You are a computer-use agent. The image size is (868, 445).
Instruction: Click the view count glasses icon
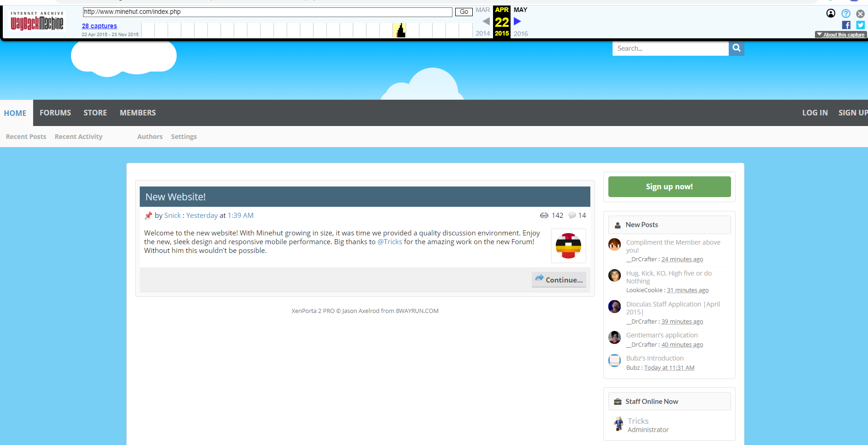[544, 216]
